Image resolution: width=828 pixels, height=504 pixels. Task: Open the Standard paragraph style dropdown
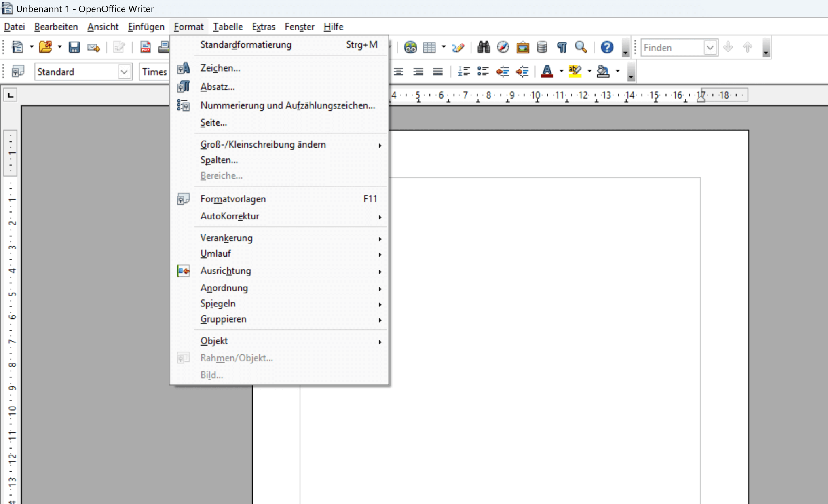point(124,72)
